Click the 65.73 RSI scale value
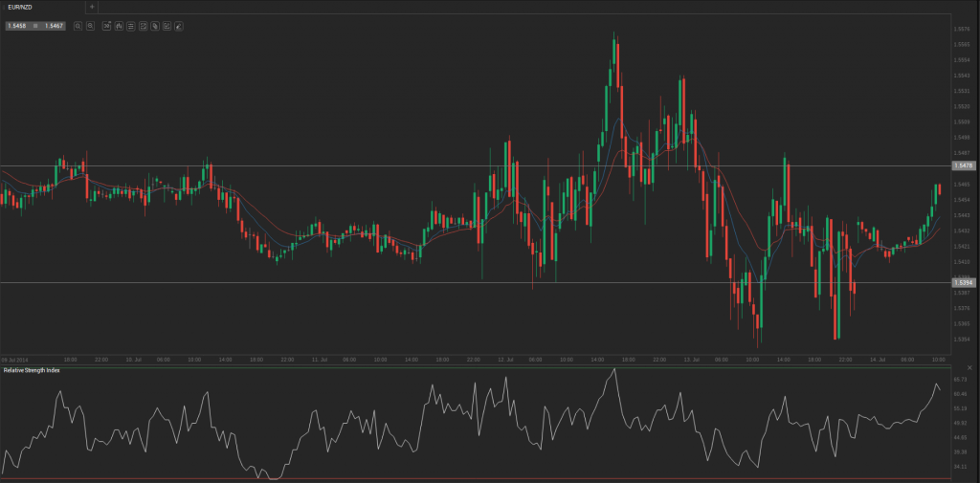This screenshot has width=980, height=483. click(x=961, y=380)
